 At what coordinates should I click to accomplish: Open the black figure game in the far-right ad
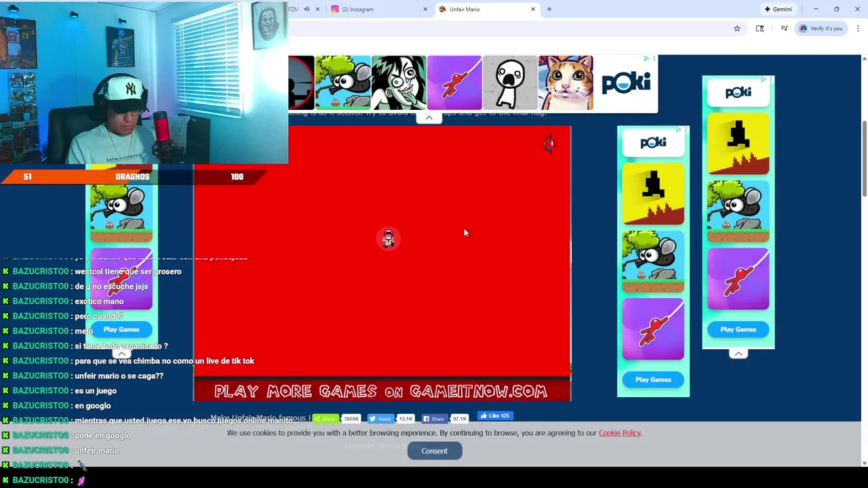coord(738,144)
